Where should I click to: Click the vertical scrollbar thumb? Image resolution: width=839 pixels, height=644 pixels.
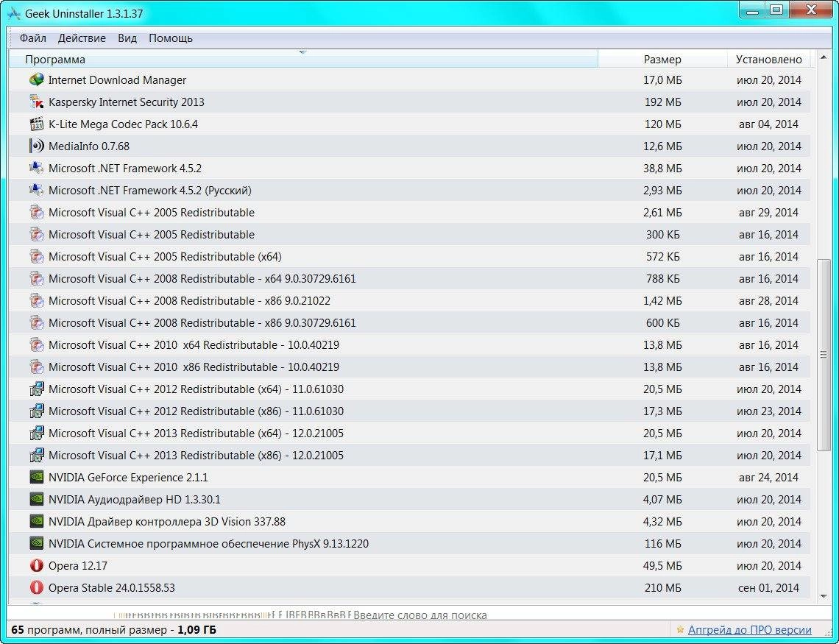click(824, 355)
